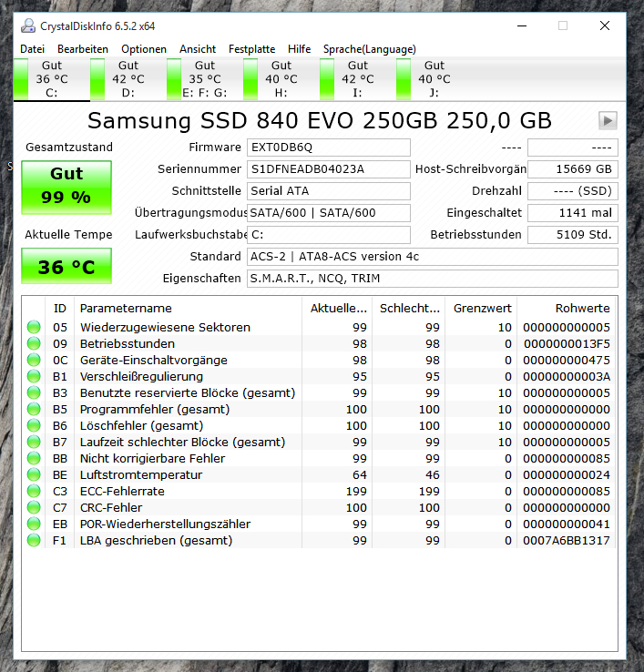Click status circle for Geräte-Einschaltvorgänge
Image resolution: width=644 pixels, height=672 pixels.
34,360
